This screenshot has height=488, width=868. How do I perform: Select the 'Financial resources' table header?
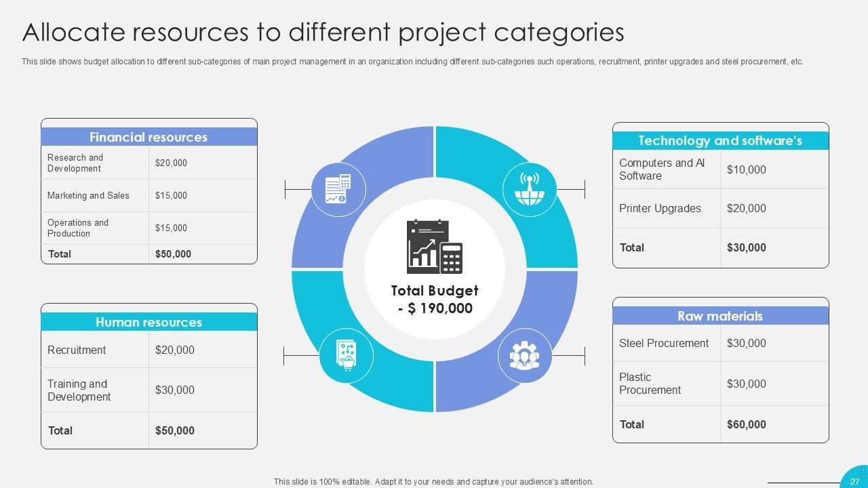[x=149, y=137]
